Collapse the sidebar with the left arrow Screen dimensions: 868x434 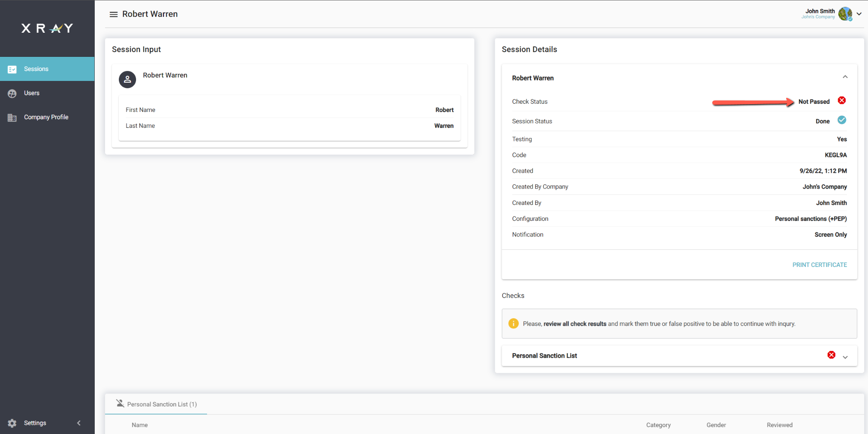pos(79,423)
